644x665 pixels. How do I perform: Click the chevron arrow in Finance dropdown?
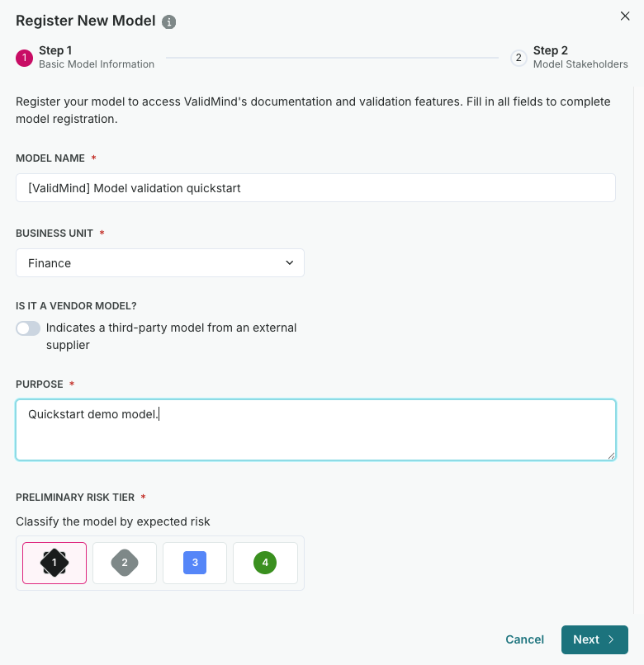coord(290,263)
